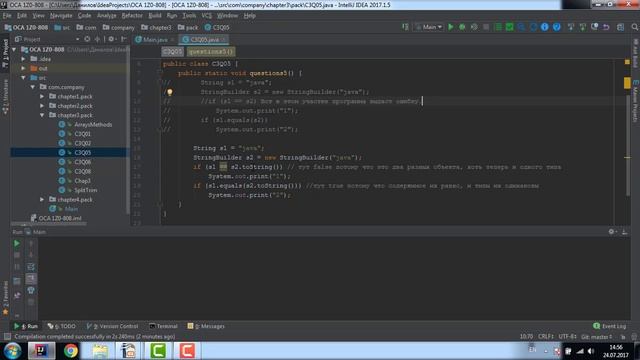Viewport: 640px width, 360px height.
Task: Rerun Main using Run panel green arrow
Action: pyautogui.click(x=17, y=243)
